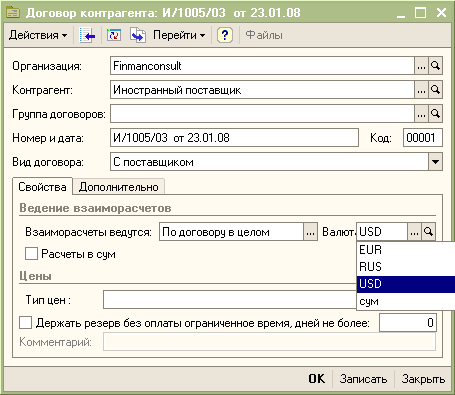The height and width of the screenshot is (395, 455).
Task: Toggle the 'Расчеты в сум' checkbox
Action: coord(31,254)
